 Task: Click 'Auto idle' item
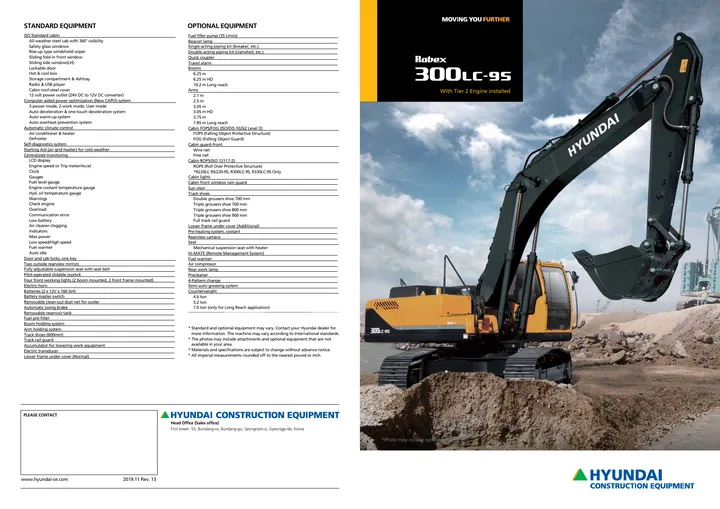tap(38, 253)
